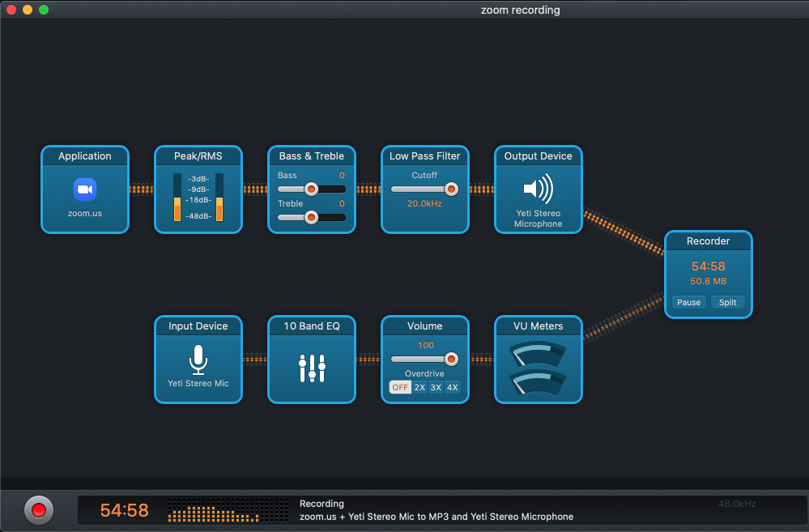Click the Yeti Stereo Microphone output label
The width and height of the screenshot is (809, 532).
pos(539,219)
